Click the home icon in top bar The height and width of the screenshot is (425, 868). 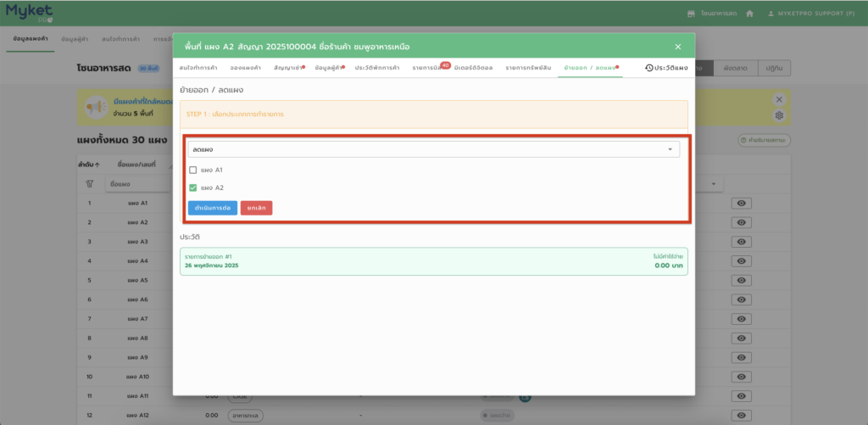pyautogui.click(x=749, y=14)
